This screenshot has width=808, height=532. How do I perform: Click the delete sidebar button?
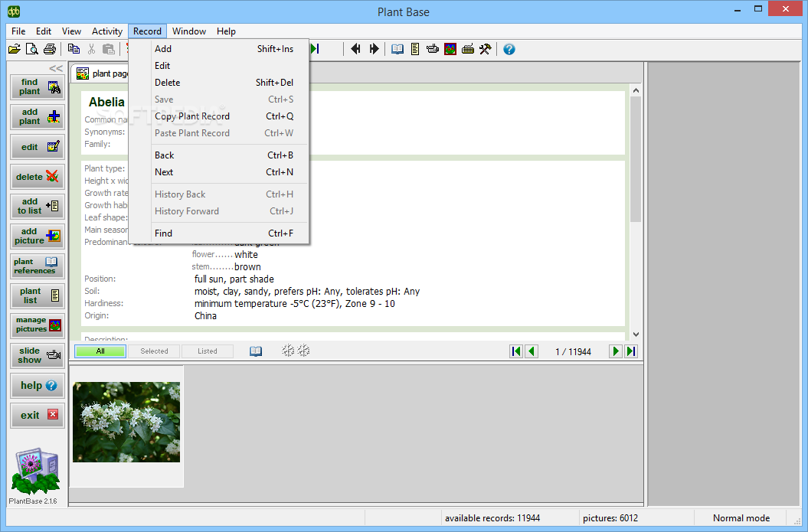pyautogui.click(x=38, y=177)
